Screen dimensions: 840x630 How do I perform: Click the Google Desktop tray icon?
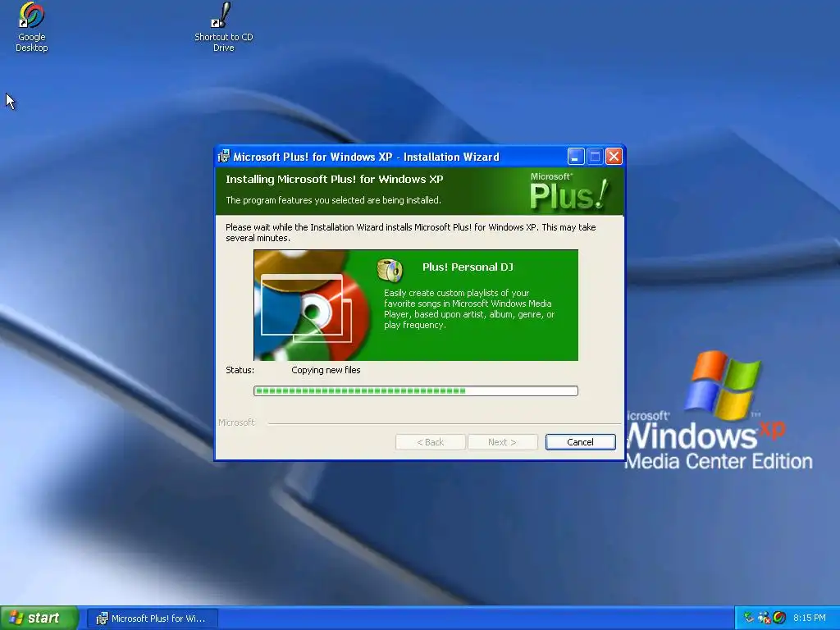[779, 618]
